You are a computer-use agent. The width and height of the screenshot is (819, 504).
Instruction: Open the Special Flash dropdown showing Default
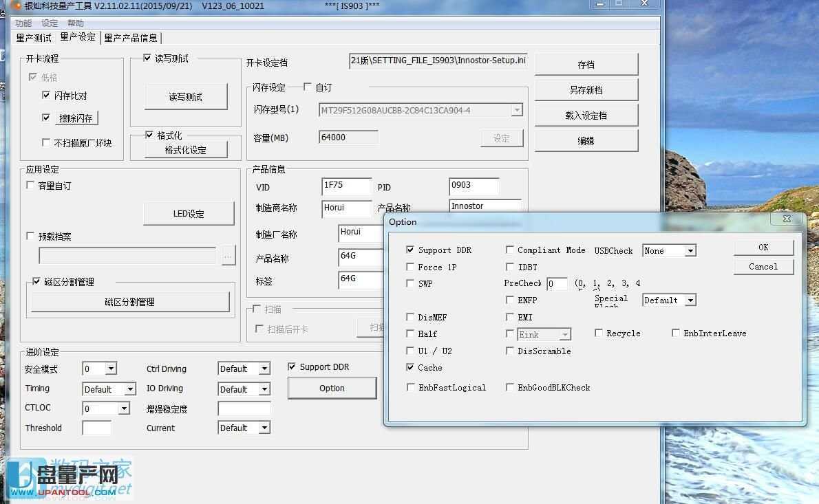point(691,300)
